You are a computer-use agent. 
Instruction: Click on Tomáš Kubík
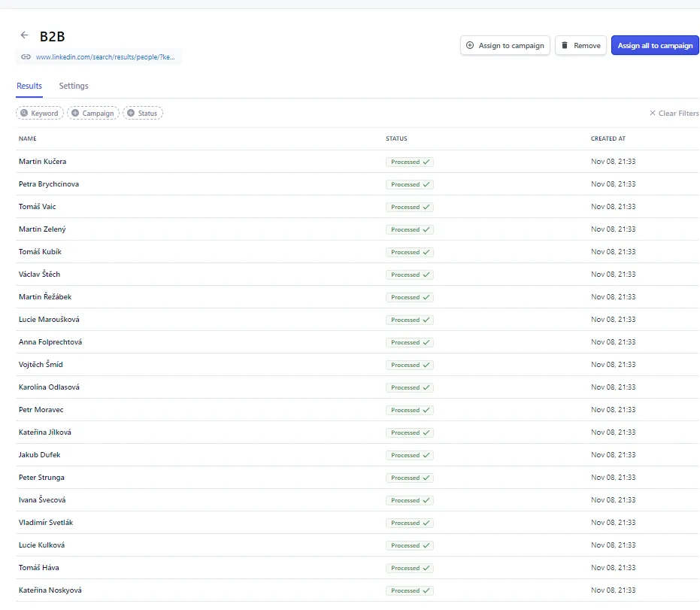[40, 251]
